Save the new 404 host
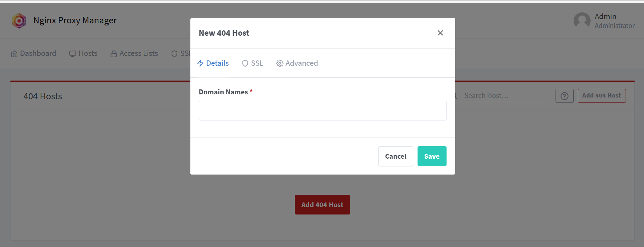This screenshot has width=644, height=247. pyautogui.click(x=432, y=156)
